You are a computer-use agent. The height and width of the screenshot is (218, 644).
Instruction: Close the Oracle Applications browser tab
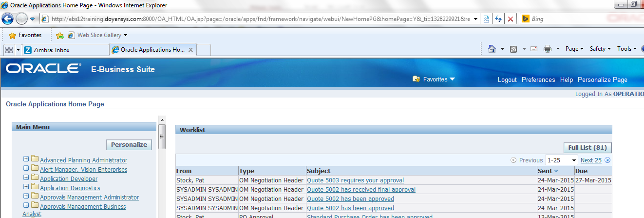(x=191, y=50)
